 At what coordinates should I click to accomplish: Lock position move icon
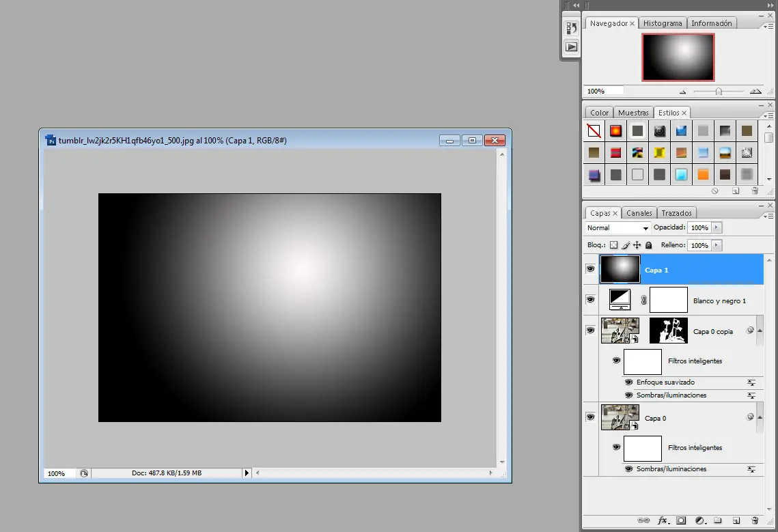[637, 245]
